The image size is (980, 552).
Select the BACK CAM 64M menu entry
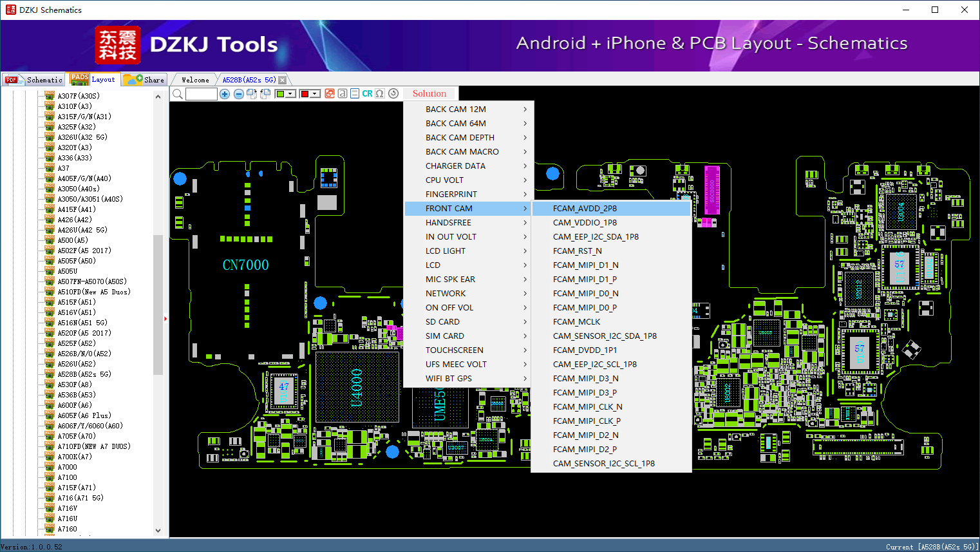pyautogui.click(x=469, y=124)
